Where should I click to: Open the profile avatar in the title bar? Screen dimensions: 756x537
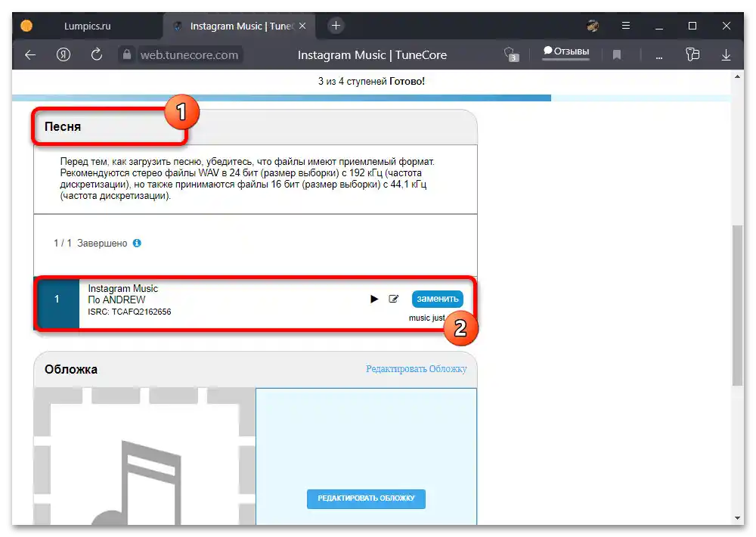coord(593,26)
